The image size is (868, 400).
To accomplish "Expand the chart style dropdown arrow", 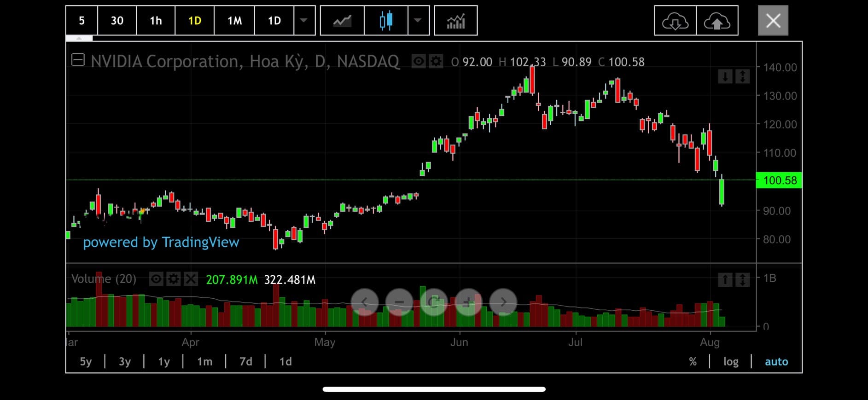I will (418, 21).
